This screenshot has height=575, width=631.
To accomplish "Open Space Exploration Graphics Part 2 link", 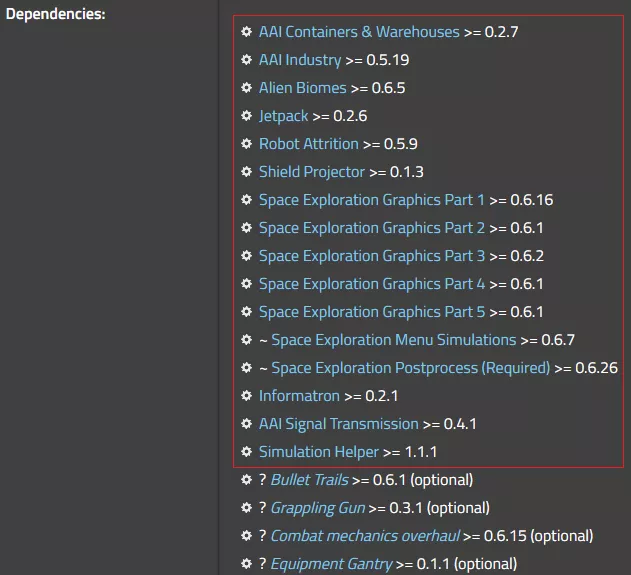I will coord(371,228).
